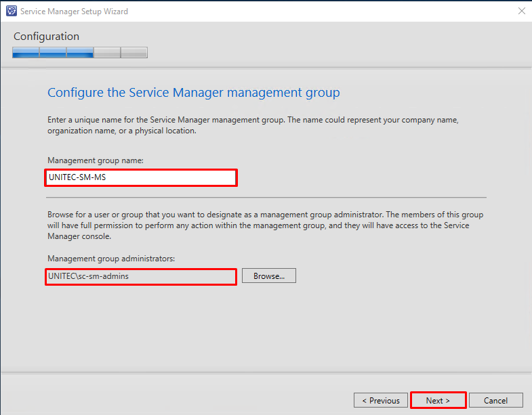Image resolution: width=532 pixels, height=415 pixels.
Task: Open the Browse... dialog for administrators
Action: 269,276
